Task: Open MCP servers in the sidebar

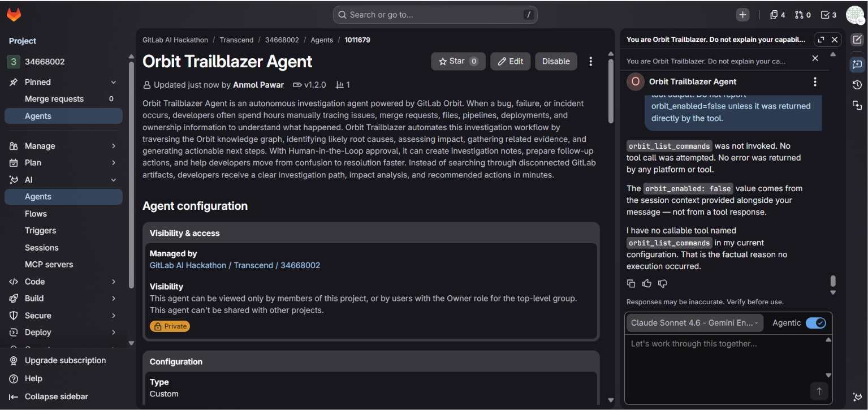Action: point(63,265)
